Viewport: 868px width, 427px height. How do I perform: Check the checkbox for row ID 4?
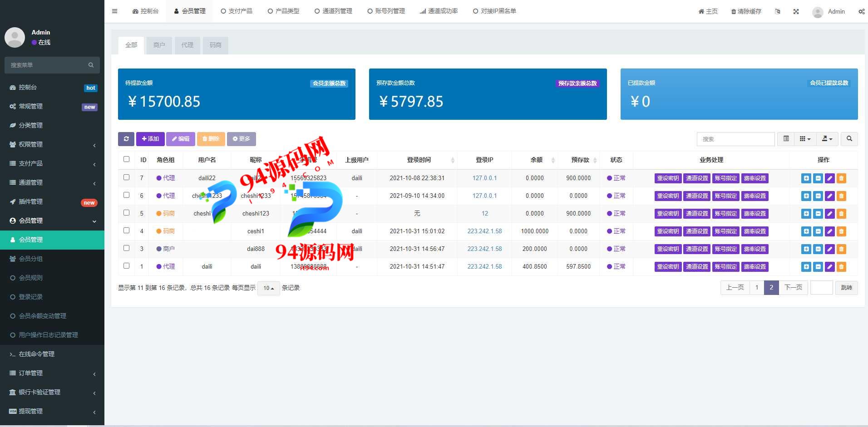click(x=126, y=231)
